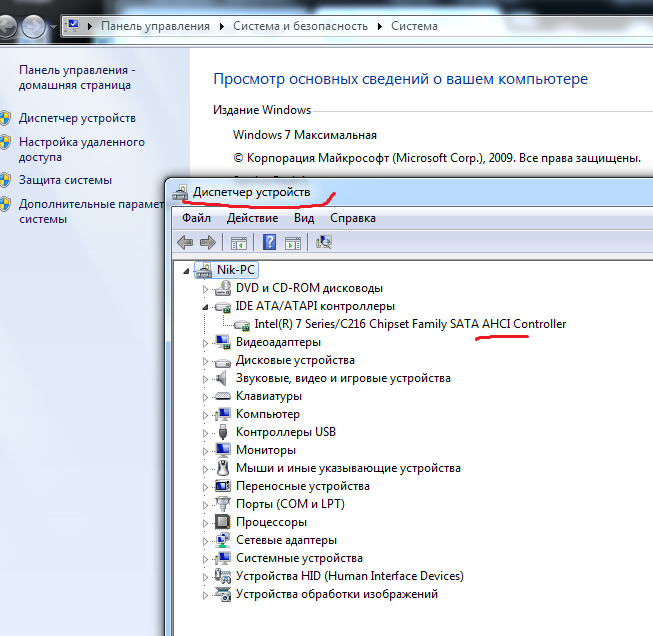Click the Процессоры chip icon
653x636 pixels.
[223, 522]
